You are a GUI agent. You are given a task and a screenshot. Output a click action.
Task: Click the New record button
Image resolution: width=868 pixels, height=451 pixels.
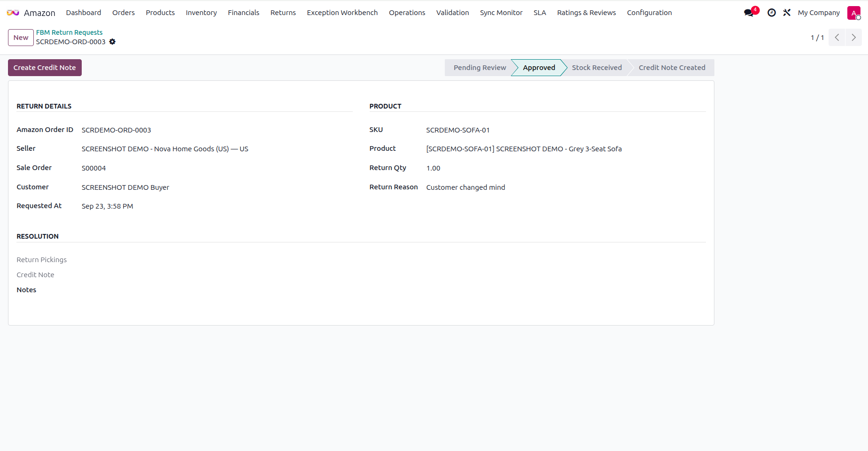click(x=21, y=38)
